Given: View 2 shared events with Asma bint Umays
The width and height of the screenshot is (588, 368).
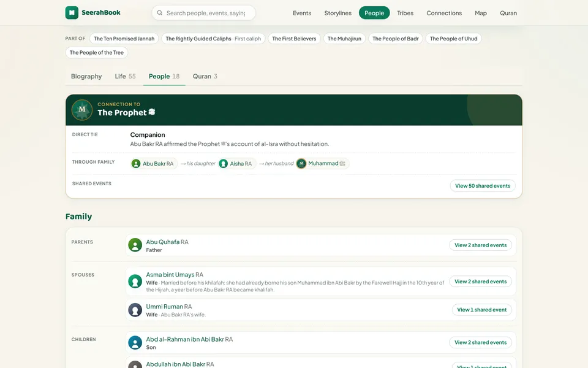Looking at the screenshot, I should pos(480,282).
